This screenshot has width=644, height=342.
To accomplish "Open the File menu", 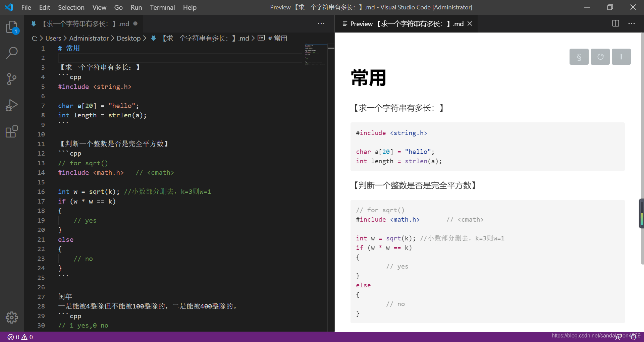I will 26,7.
